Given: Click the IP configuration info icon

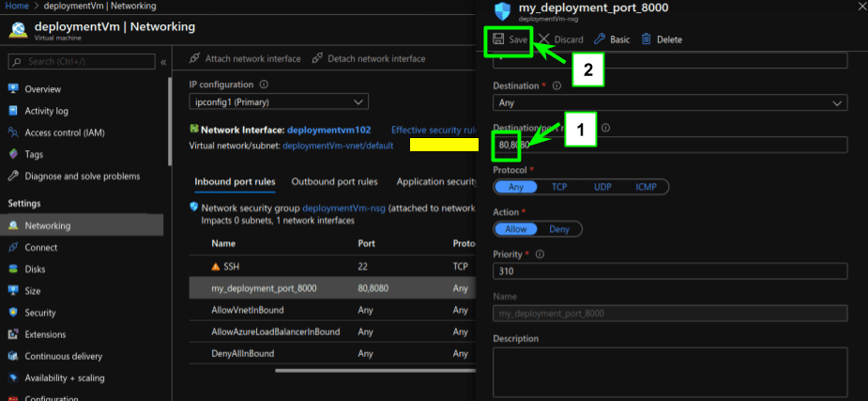Looking at the screenshot, I should coord(264,85).
